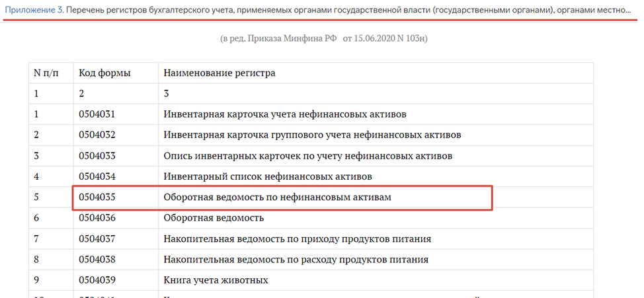Click Накопительная ведомость по приходу продуктов питания
Image resolution: width=644 pixels, height=298 pixels.
(x=298, y=239)
